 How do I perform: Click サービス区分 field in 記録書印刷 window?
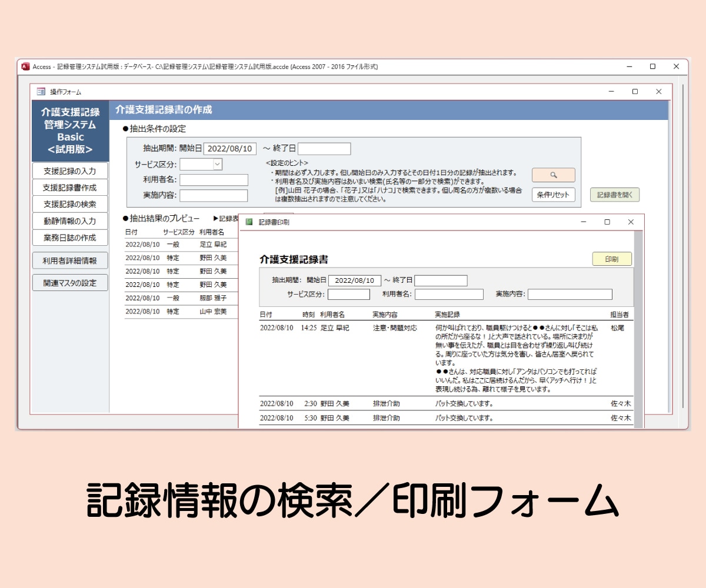(349, 294)
